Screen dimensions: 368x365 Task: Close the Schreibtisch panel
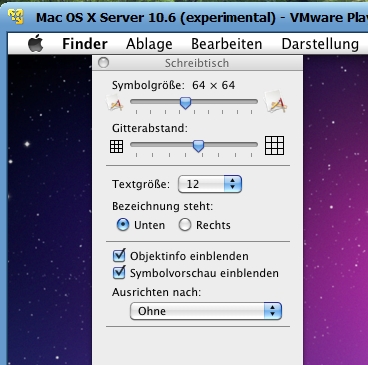(103, 62)
